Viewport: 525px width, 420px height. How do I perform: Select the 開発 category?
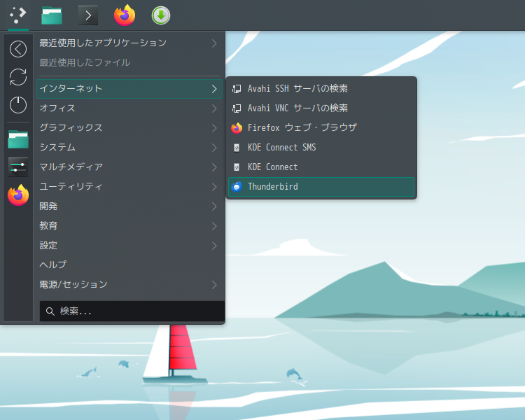click(x=129, y=206)
